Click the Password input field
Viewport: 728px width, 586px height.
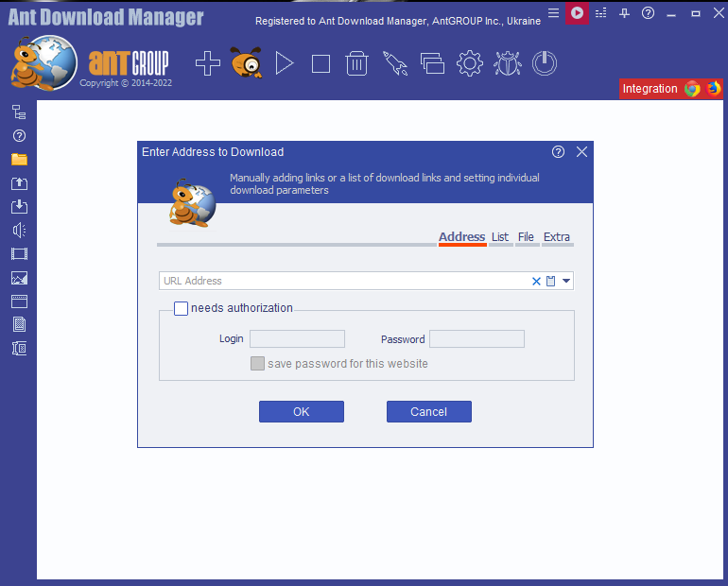click(477, 338)
